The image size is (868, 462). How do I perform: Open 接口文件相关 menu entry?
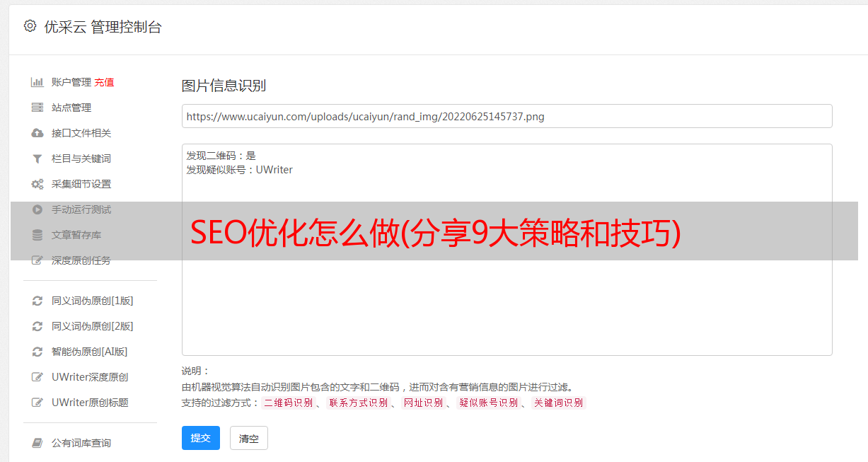point(81,133)
